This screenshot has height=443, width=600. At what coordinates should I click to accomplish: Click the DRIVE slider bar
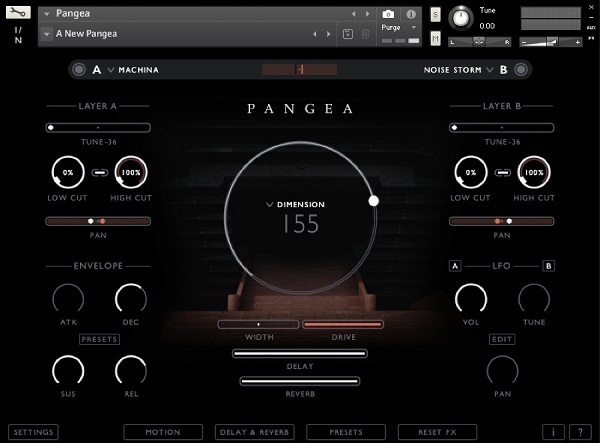click(343, 324)
